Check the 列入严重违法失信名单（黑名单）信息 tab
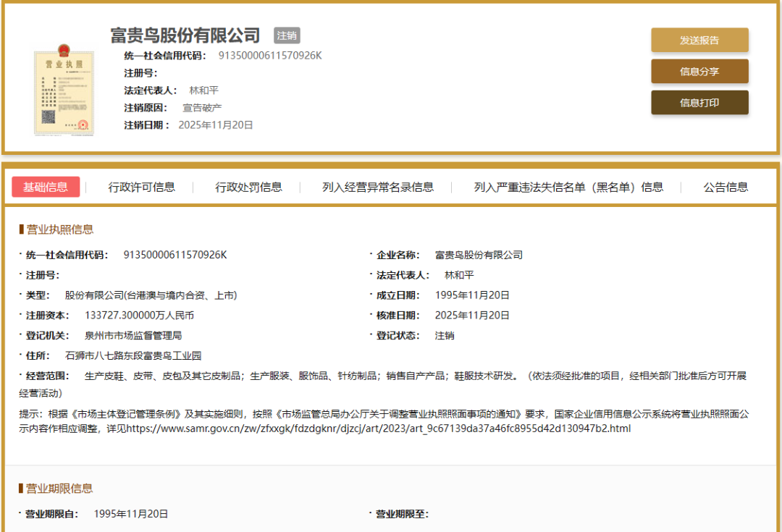The height and width of the screenshot is (532, 782). pyautogui.click(x=563, y=186)
